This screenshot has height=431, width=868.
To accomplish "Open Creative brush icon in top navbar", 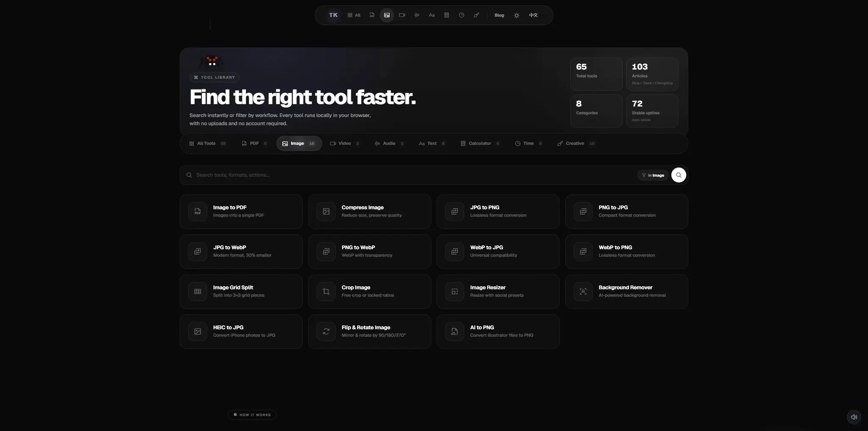I will point(476,15).
